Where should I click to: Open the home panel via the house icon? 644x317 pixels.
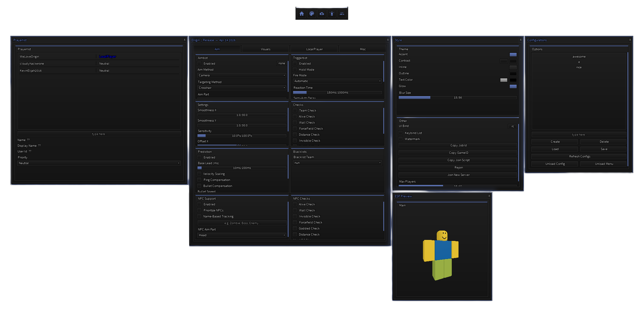(x=302, y=13)
